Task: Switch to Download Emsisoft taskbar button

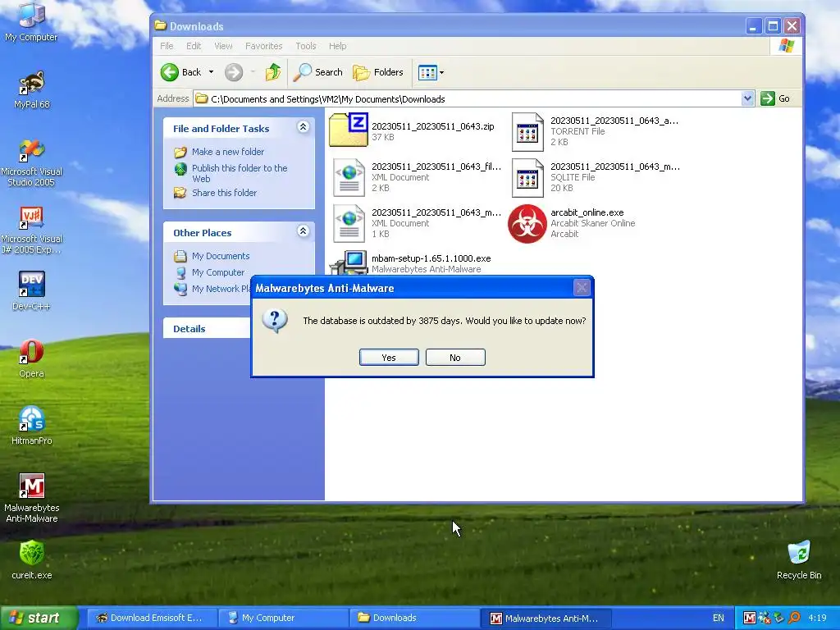Action: [151, 618]
